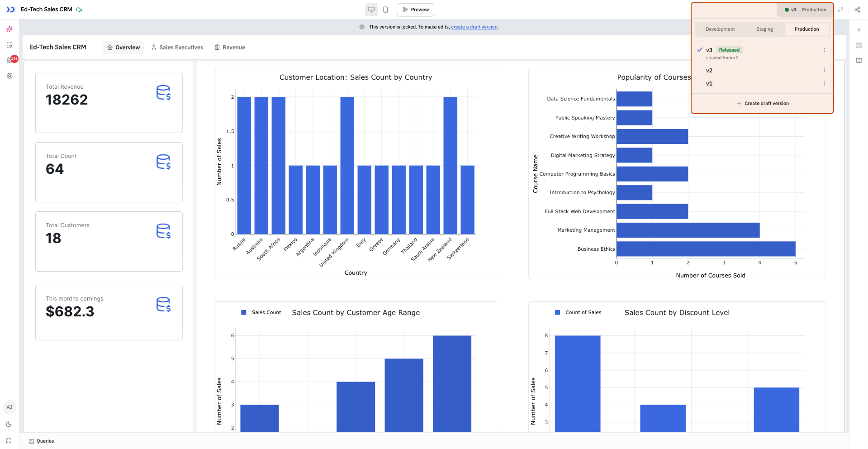Open the settings gear in the left sidebar
Image resolution: width=868 pixels, height=449 pixels.
tap(9, 76)
